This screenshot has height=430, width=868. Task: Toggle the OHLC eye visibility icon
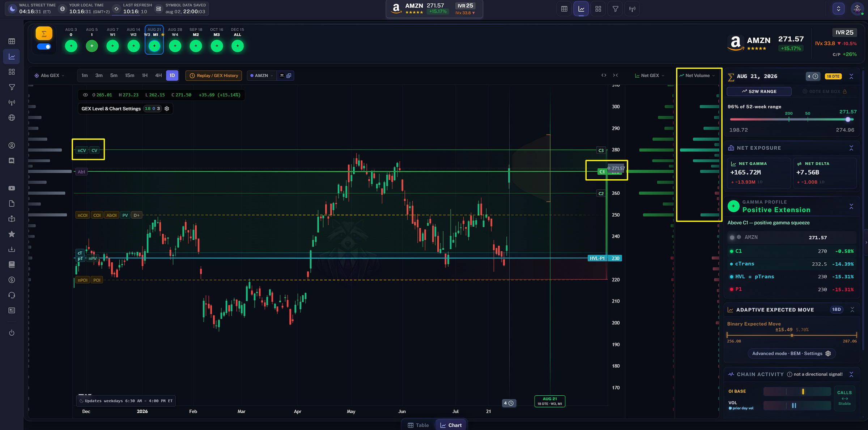85,95
